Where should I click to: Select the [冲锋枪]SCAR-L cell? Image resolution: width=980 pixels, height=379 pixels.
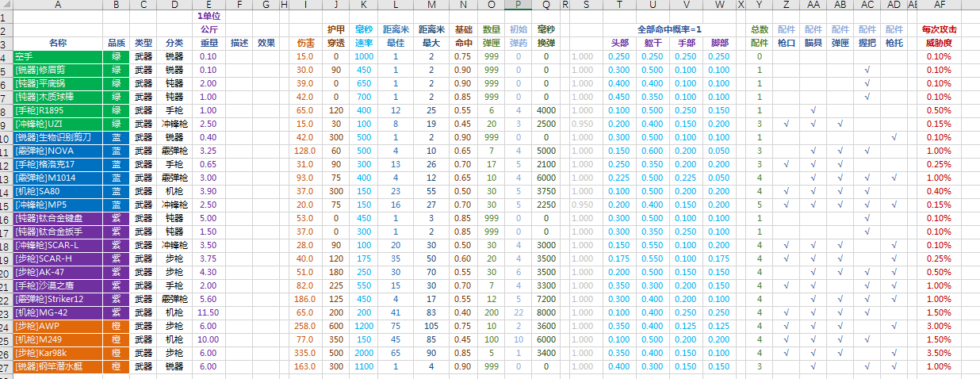coord(58,245)
